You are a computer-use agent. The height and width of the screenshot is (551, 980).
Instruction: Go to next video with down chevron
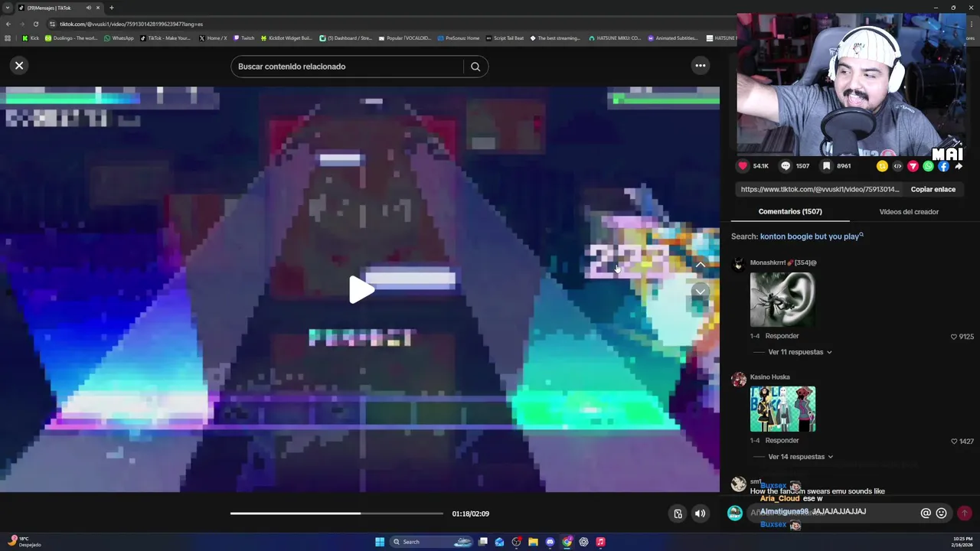(700, 292)
